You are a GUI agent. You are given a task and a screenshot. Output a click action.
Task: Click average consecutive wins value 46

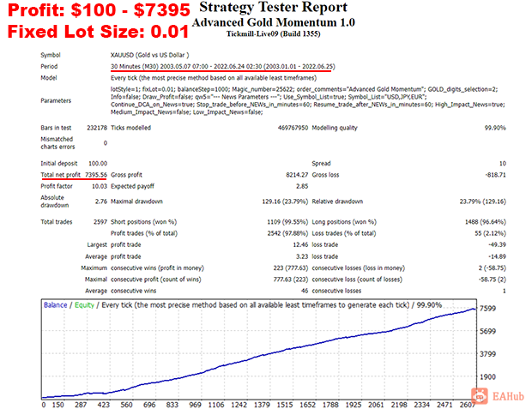tap(305, 291)
